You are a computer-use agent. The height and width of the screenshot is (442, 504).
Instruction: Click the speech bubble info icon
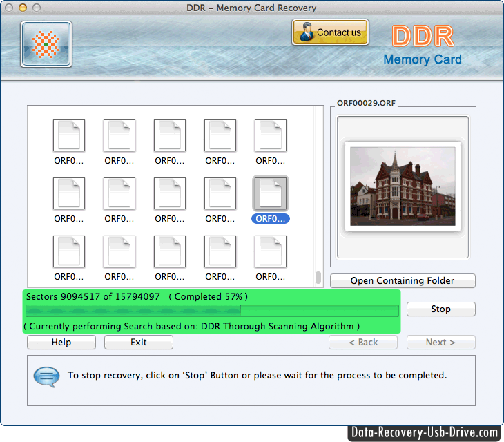pyautogui.click(x=47, y=377)
